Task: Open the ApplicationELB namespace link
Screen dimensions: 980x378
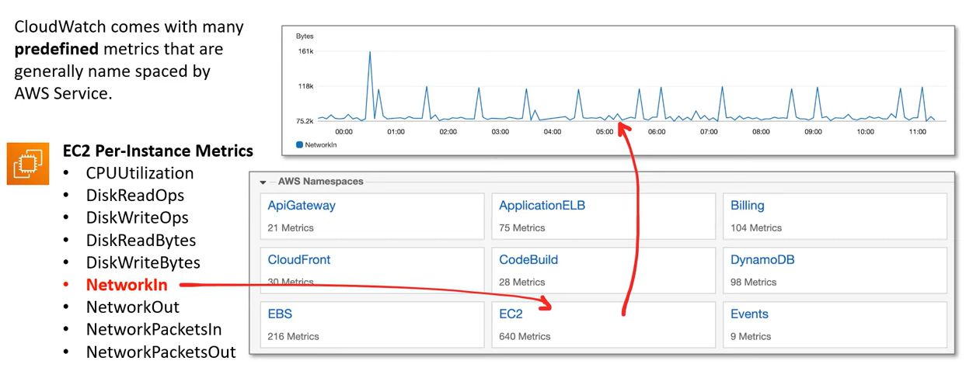Action: tap(542, 206)
